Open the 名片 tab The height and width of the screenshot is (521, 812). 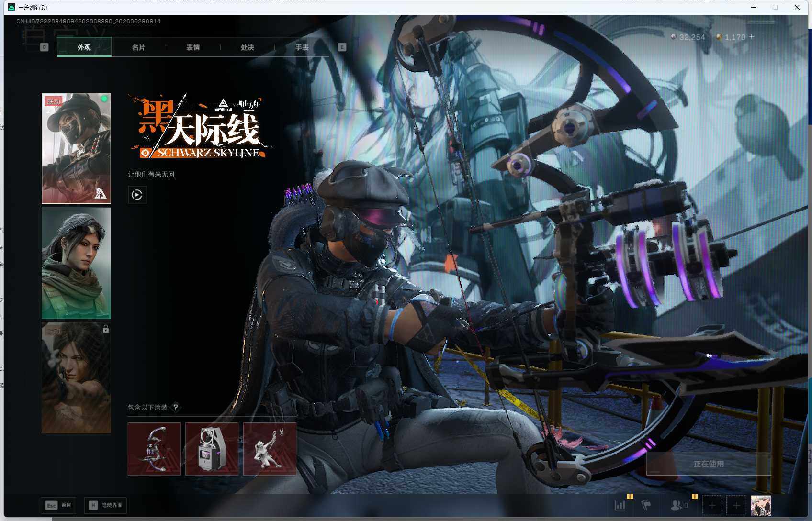(x=138, y=47)
